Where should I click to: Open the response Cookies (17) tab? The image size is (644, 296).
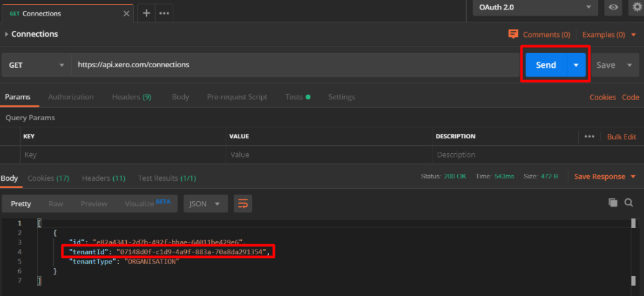click(x=48, y=178)
